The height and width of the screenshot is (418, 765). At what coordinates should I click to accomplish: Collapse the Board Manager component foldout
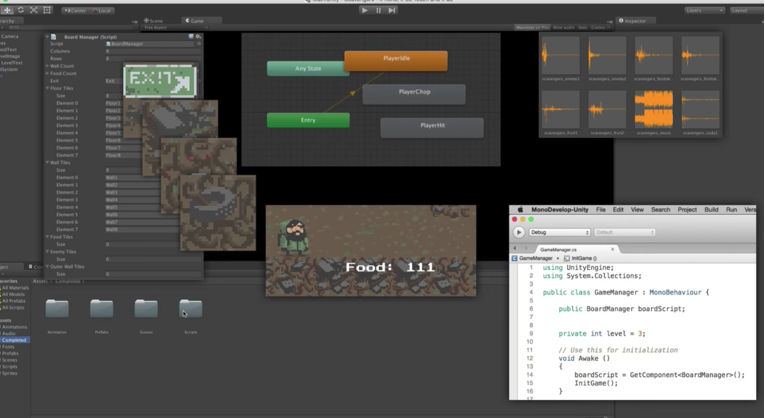[47, 37]
